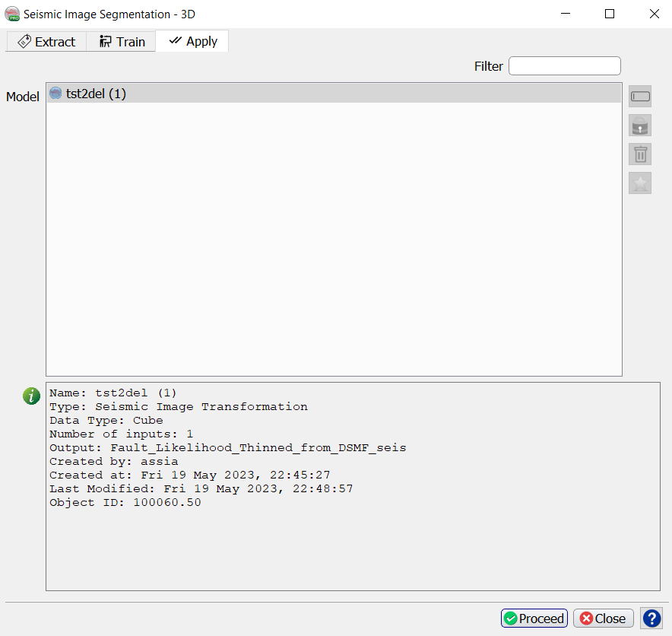
Task: Click the Close button at bottom
Action: [604, 618]
